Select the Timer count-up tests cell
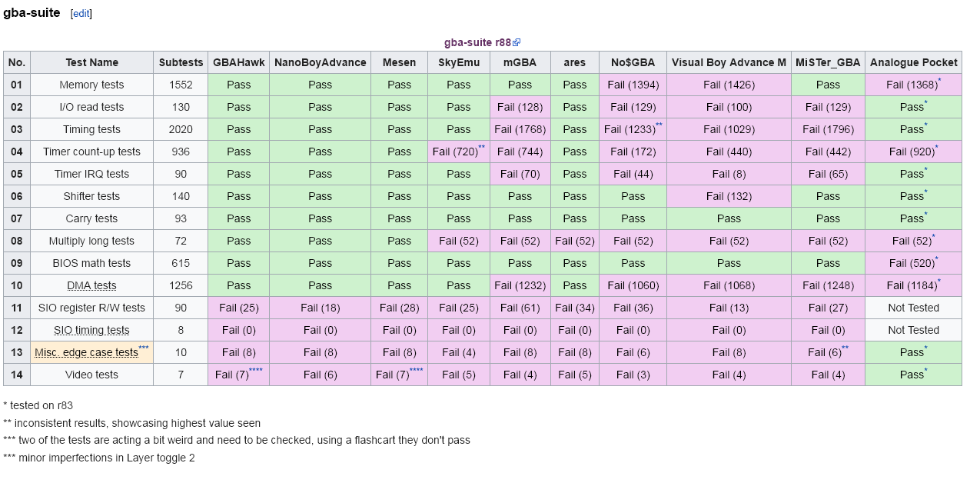 click(x=91, y=152)
